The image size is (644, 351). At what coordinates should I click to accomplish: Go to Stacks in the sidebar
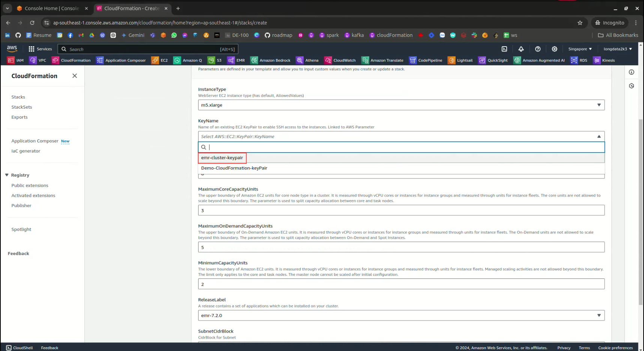18,97
